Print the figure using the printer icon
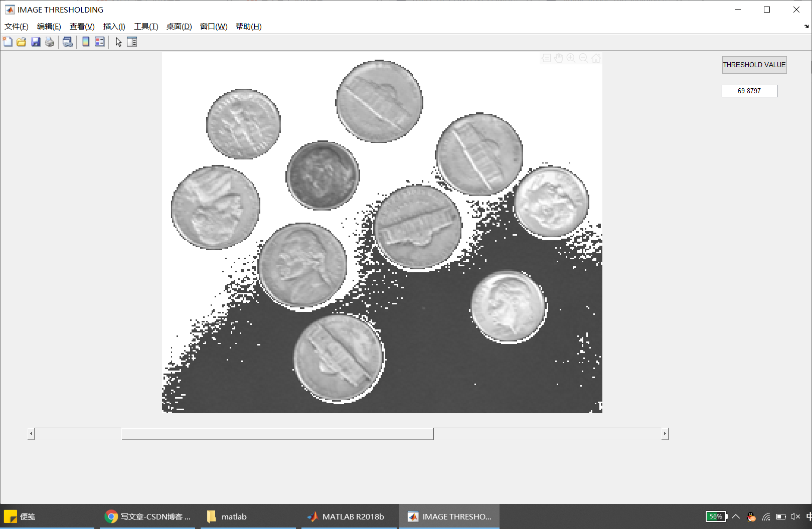Image resolution: width=812 pixels, height=529 pixels. (50, 42)
